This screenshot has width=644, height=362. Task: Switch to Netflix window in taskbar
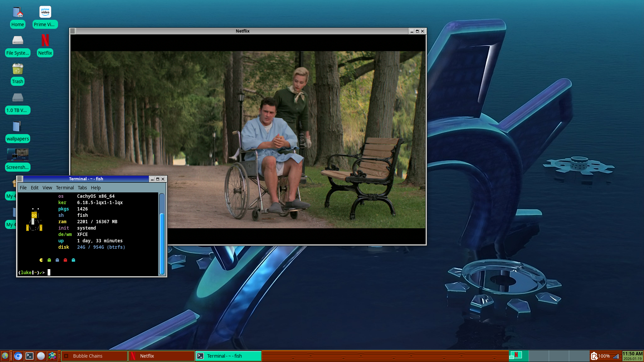pos(161,356)
